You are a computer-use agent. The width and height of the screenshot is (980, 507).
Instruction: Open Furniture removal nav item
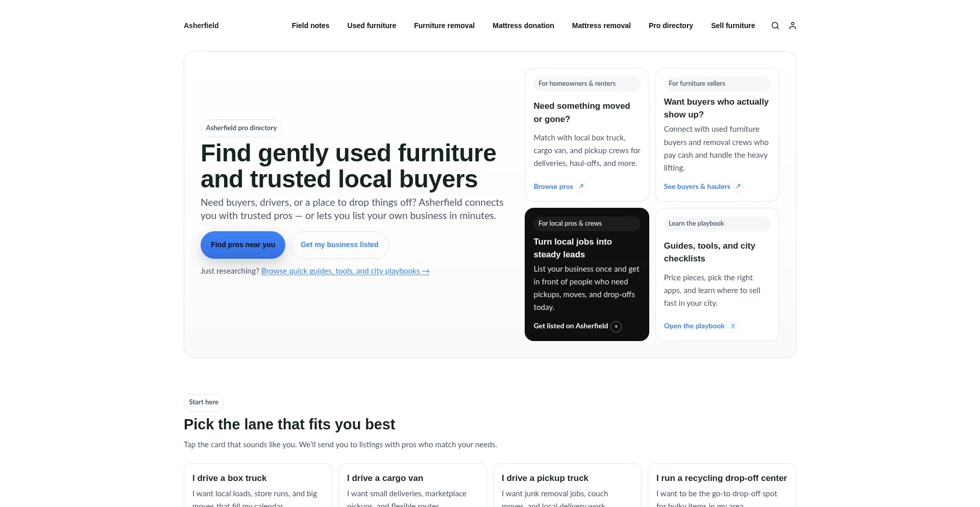point(444,26)
